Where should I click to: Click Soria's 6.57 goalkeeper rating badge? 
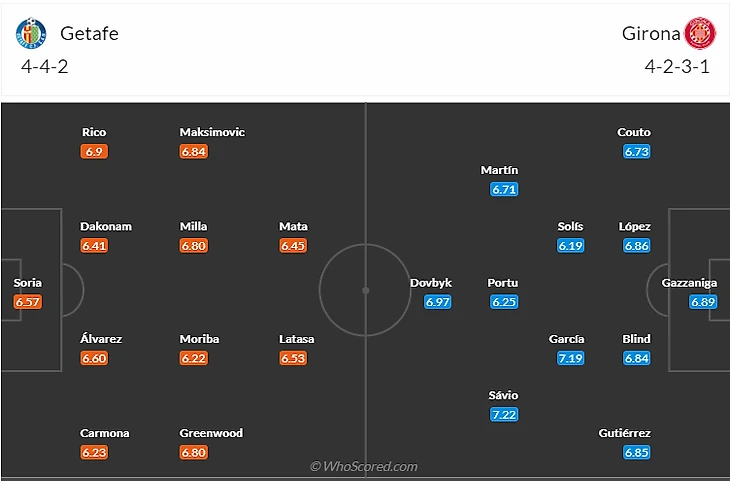coord(28,302)
